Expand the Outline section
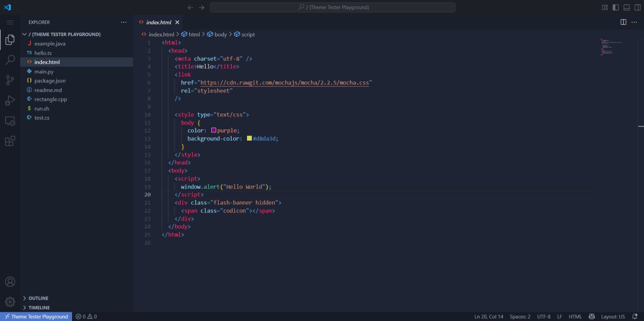 (x=77, y=298)
